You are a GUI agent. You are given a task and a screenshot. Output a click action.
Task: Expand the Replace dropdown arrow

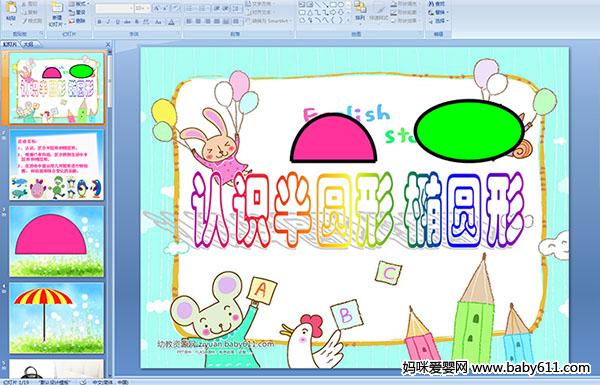pos(447,12)
